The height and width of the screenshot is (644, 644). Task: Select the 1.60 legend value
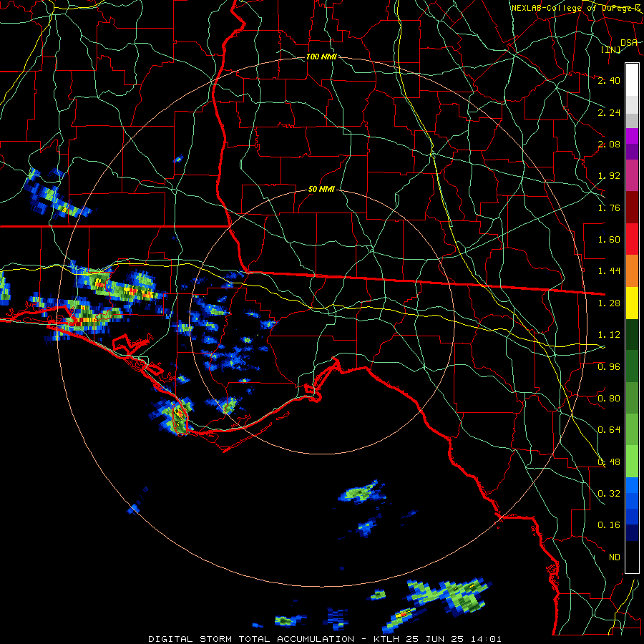[x=609, y=240]
